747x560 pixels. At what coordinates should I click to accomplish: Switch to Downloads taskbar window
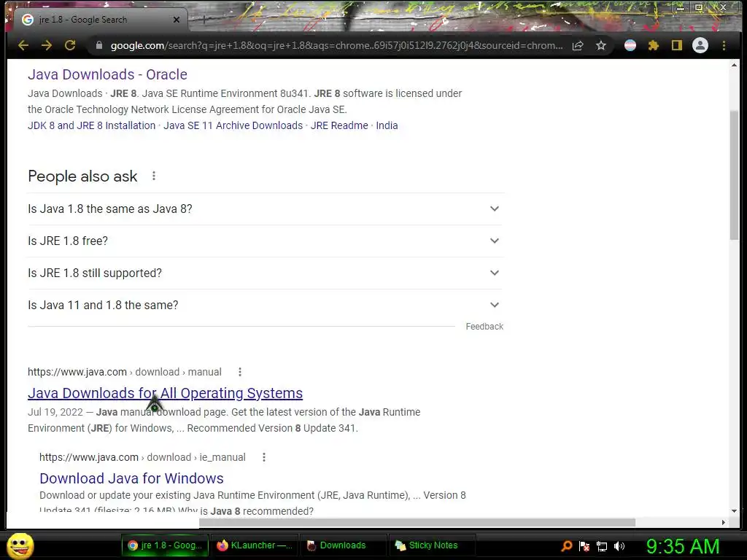pos(343,545)
